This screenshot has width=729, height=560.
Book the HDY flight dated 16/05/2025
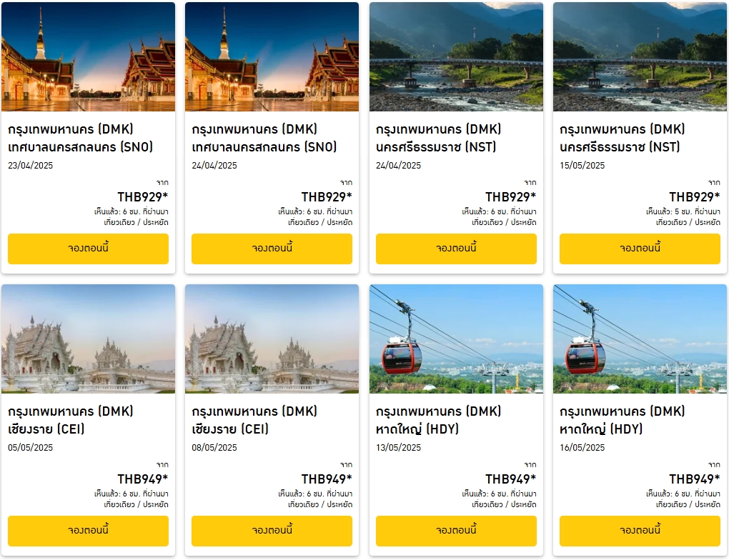coord(640,531)
